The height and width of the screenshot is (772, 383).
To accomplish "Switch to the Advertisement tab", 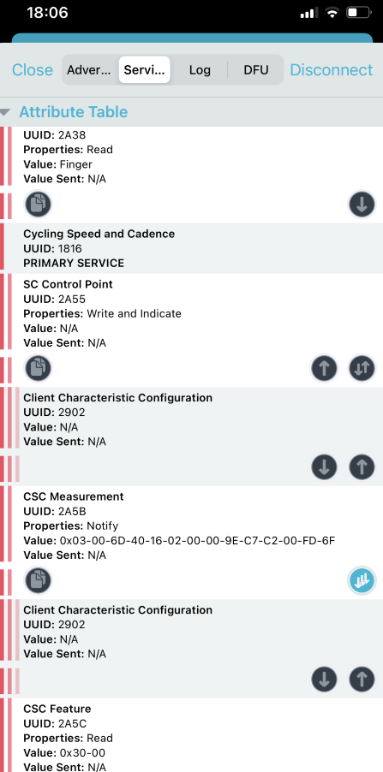I will point(89,70).
